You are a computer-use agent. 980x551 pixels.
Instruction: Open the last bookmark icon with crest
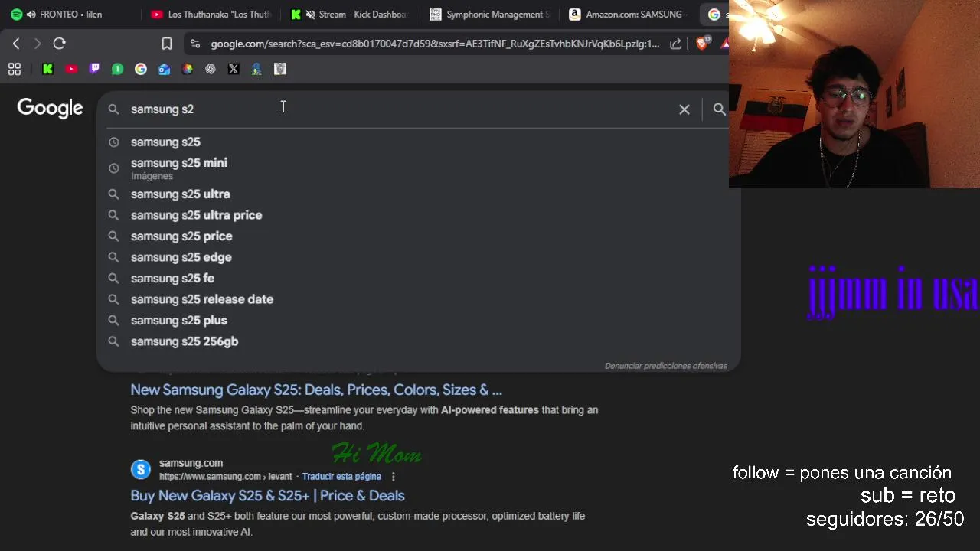(280, 69)
